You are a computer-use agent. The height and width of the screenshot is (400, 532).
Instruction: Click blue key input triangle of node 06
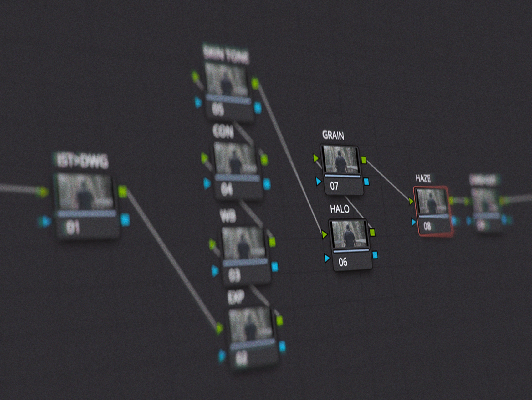(327, 258)
